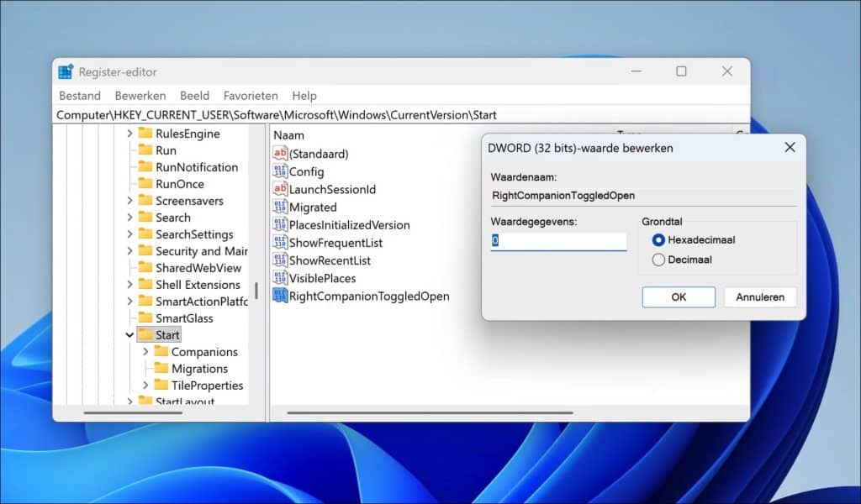The height and width of the screenshot is (504, 861).
Task: Click the Migrations folder icon
Action: click(x=161, y=369)
